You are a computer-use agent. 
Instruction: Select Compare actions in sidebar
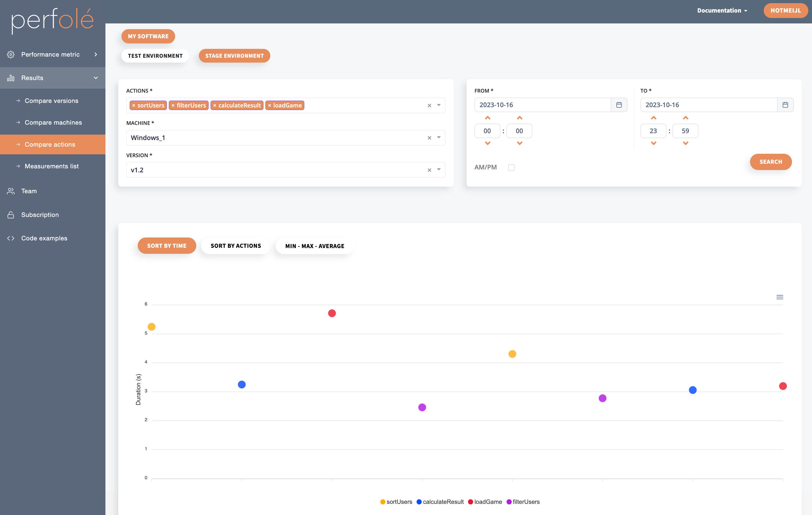[x=53, y=144]
